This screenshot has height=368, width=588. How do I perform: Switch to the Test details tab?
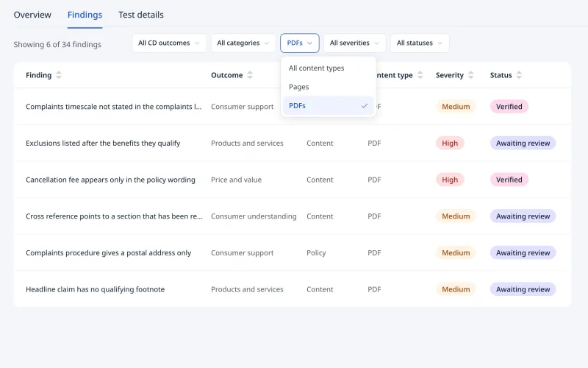[x=141, y=15]
